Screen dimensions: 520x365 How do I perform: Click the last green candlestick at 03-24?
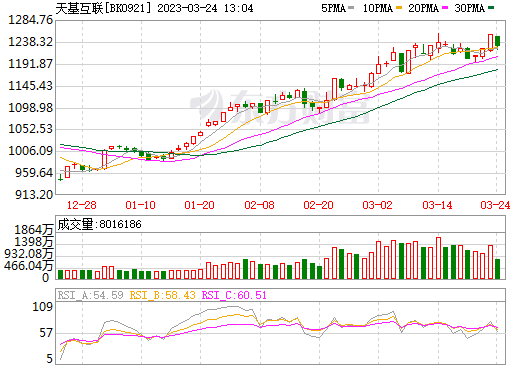(x=498, y=41)
